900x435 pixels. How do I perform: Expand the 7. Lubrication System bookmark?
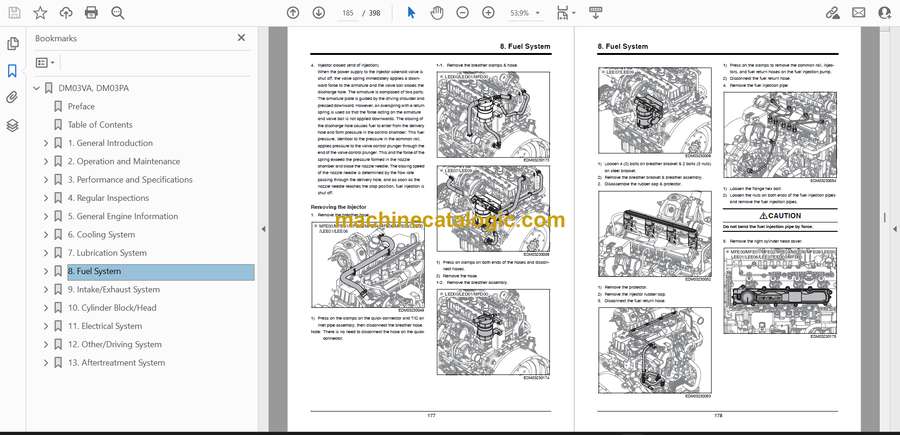coord(46,253)
